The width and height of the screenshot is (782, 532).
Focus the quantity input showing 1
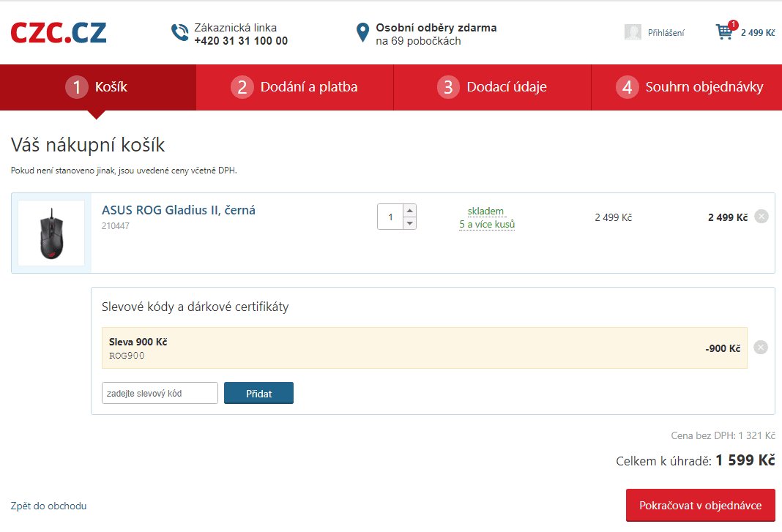pos(390,217)
